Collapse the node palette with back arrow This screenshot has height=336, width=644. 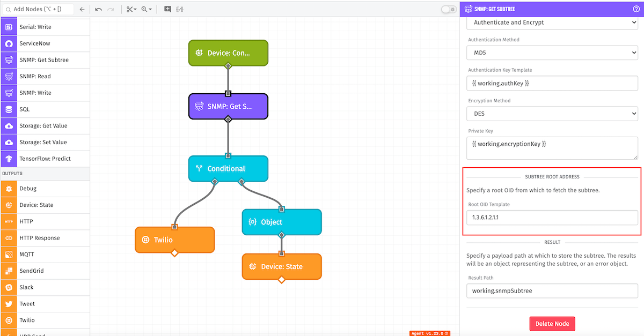click(82, 9)
